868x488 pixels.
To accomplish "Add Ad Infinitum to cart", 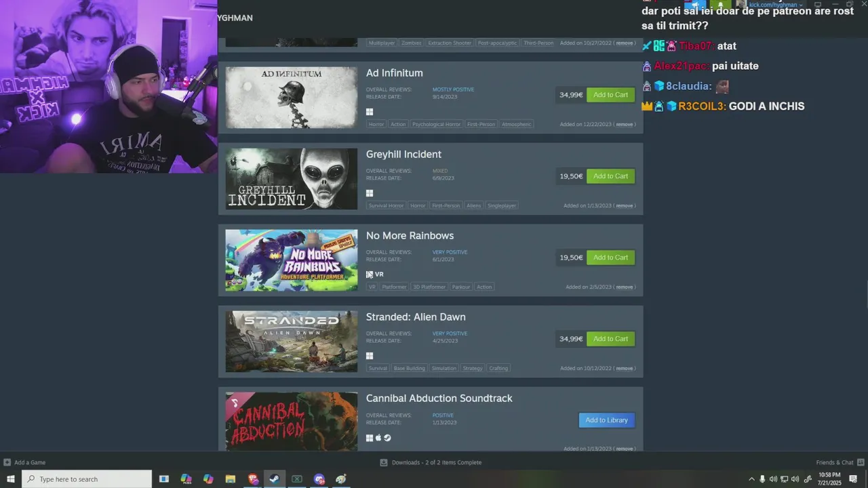I will (x=610, y=95).
